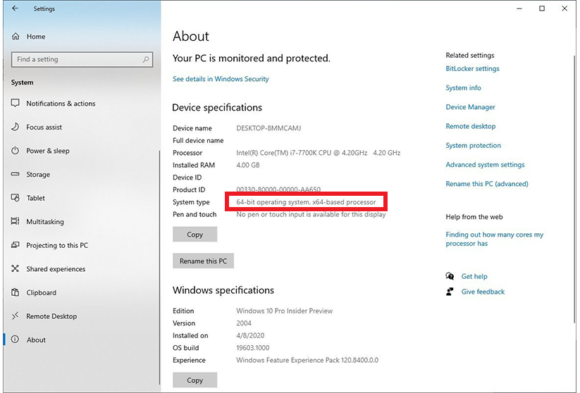Open Power & sleep settings icon
The height and width of the screenshot is (393, 580).
coord(15,151)
